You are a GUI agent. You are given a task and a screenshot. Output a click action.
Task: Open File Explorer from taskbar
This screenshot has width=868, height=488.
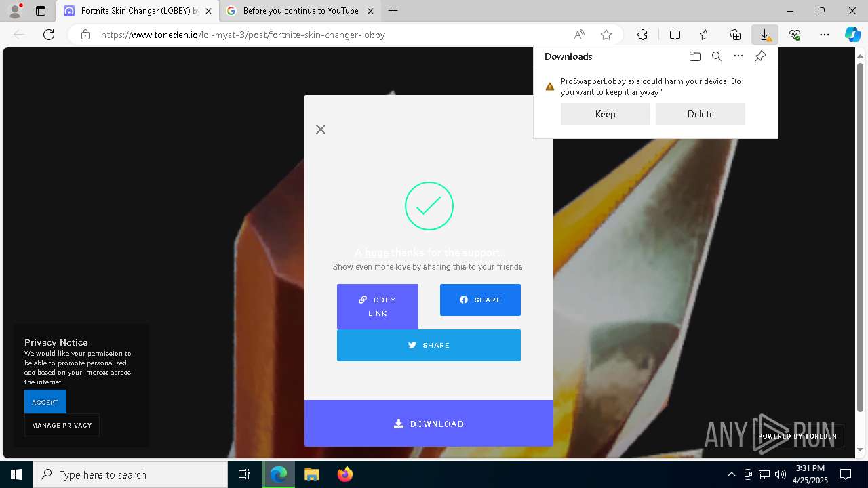(312, 474)
